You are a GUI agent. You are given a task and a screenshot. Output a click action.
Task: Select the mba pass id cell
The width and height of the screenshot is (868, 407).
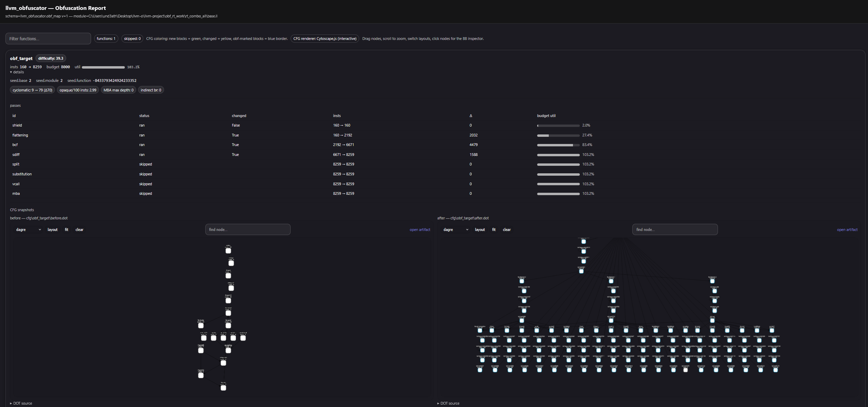click(x=16, y=193)
